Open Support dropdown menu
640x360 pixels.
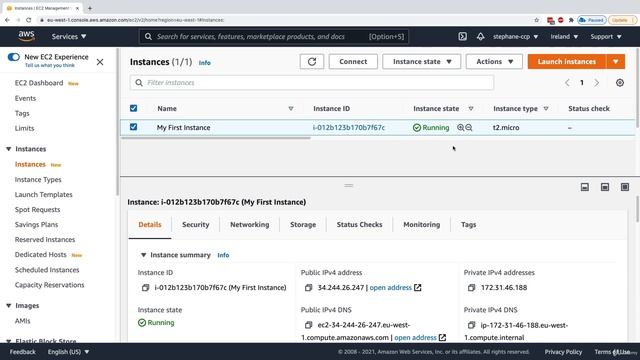click(606, 36)
